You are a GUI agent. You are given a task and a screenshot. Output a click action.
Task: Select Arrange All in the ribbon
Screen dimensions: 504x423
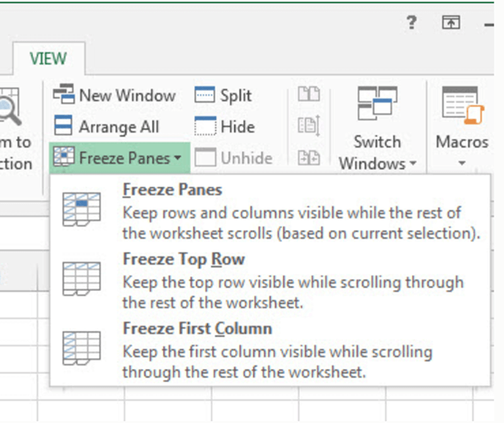106,127
